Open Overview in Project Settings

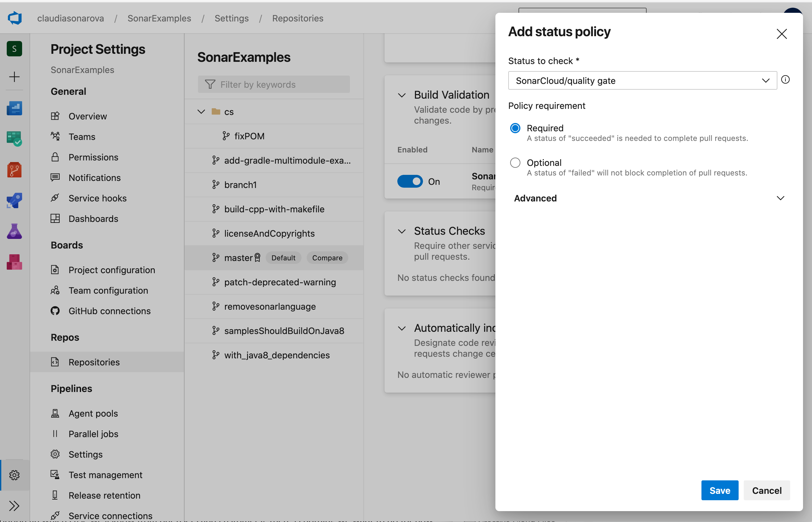(87, 116)
